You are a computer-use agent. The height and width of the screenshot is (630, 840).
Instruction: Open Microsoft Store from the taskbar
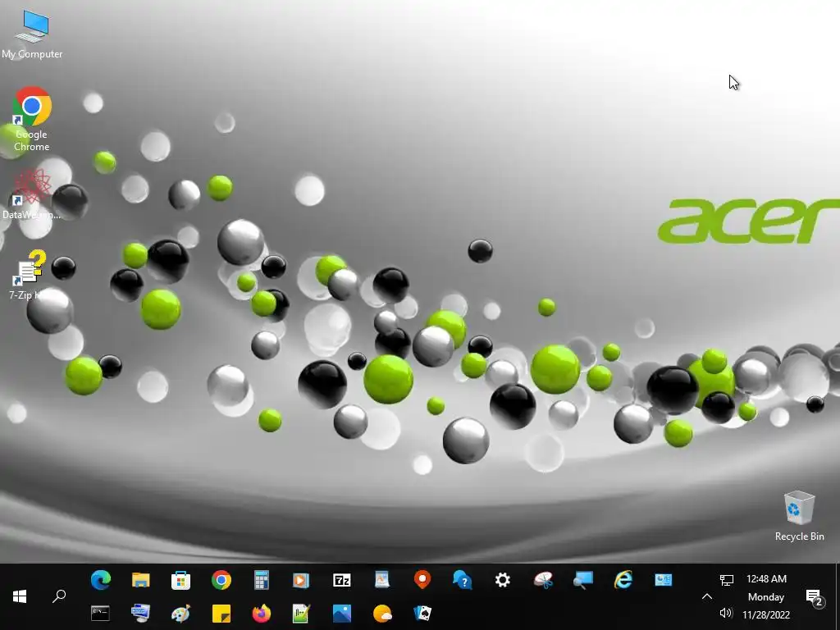[180, 580]
